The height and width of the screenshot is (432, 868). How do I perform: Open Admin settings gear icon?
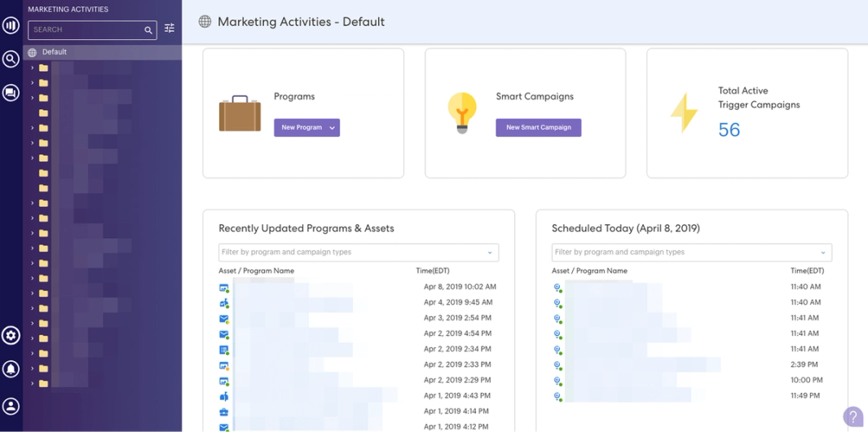(11, 335)
